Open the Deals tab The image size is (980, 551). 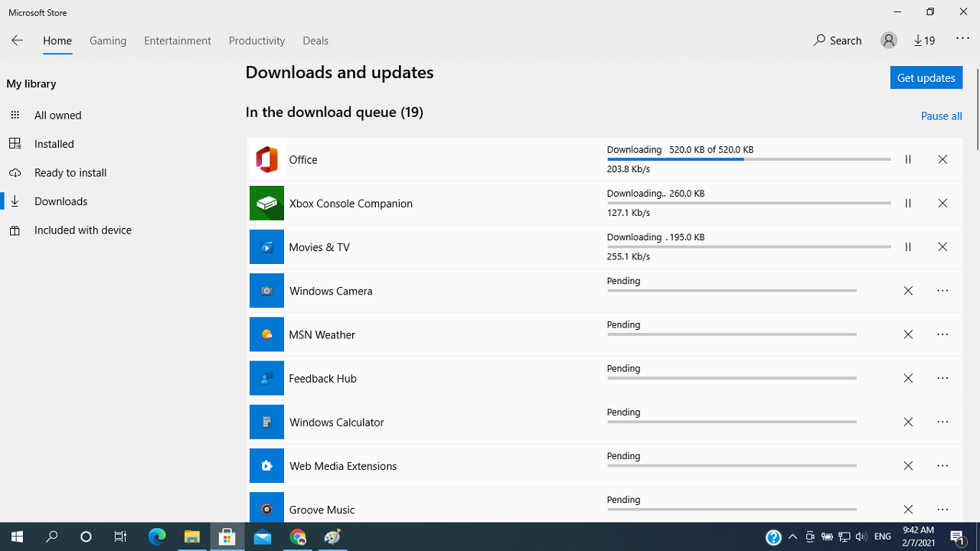click(x=315, y=41)
